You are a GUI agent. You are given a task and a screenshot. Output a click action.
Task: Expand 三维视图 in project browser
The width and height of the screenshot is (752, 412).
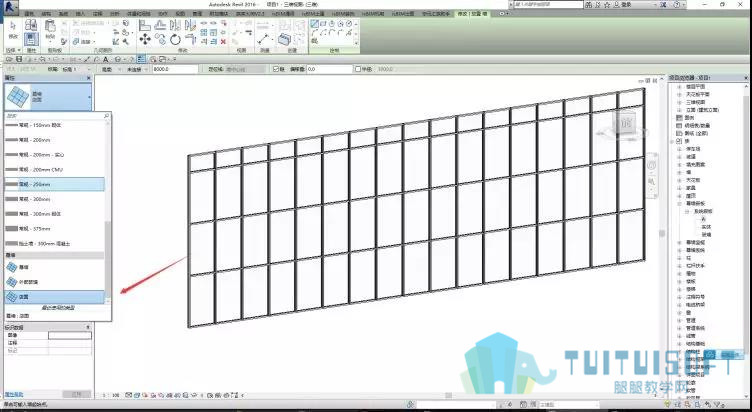pos(679,102)
